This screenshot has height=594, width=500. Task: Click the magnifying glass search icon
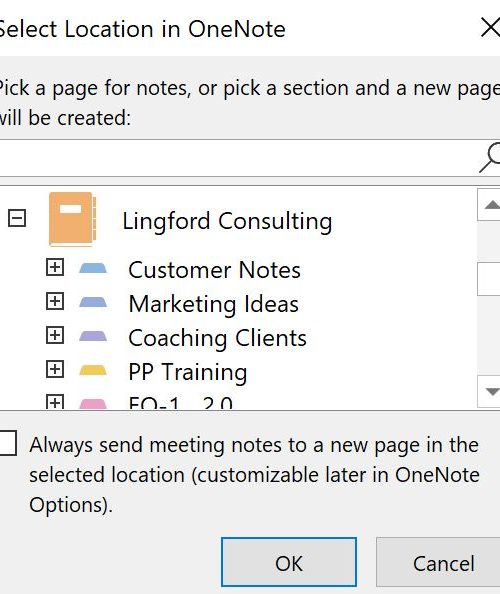[490, 158]
